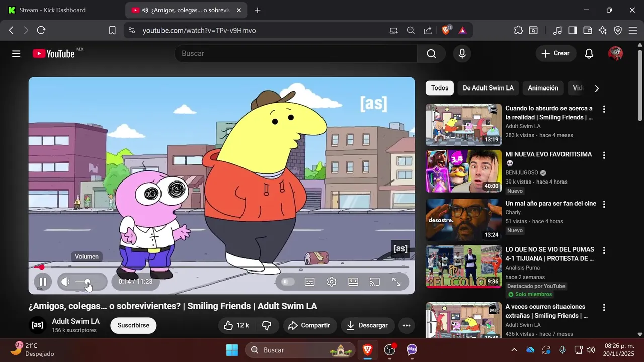This screenshot has height=362, width=644.
Task: Open options for LO QUE NO SE VIO video
Action: tap(604, 250)
